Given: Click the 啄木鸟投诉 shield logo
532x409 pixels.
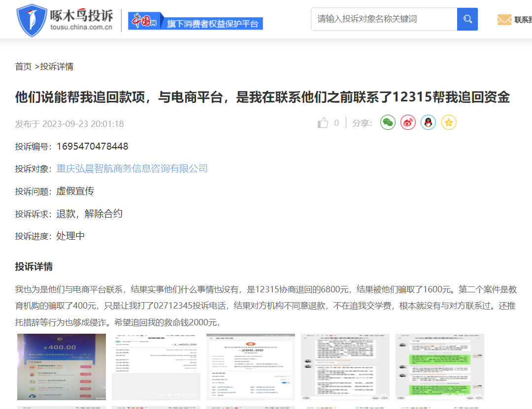Looking at the screenshot, I should point(32,20).
